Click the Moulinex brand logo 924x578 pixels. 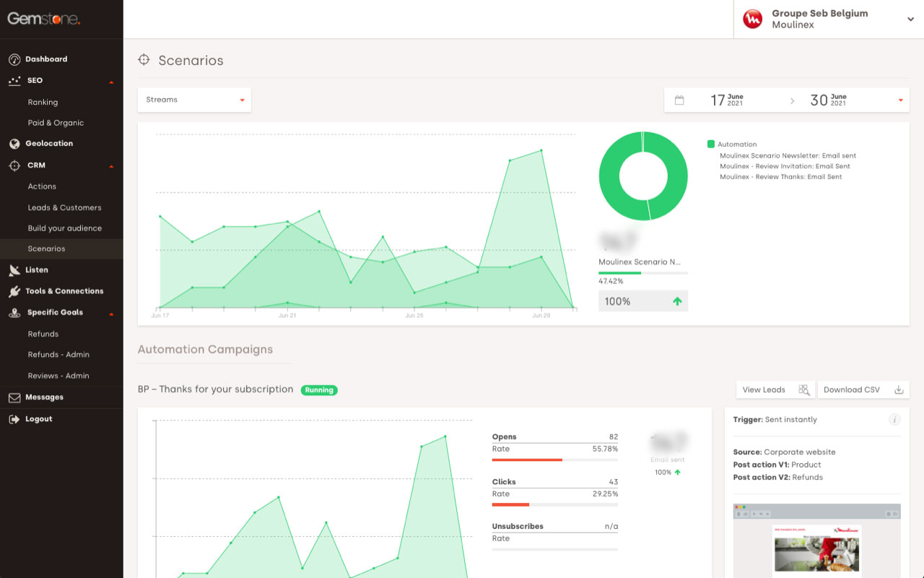753,19
